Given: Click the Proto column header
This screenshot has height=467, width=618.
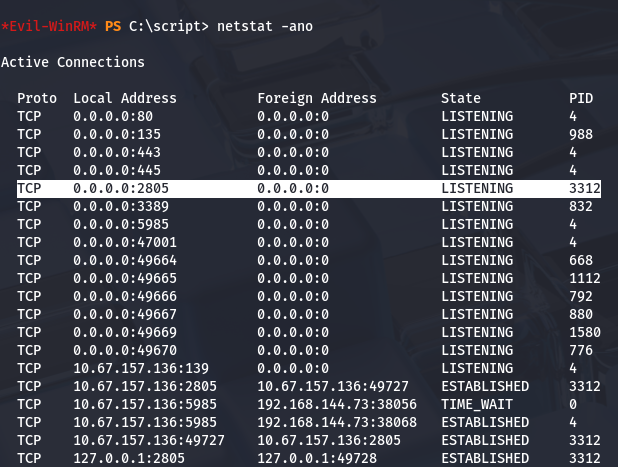Looking at the screenshot, I should click(x=37, y=98).
